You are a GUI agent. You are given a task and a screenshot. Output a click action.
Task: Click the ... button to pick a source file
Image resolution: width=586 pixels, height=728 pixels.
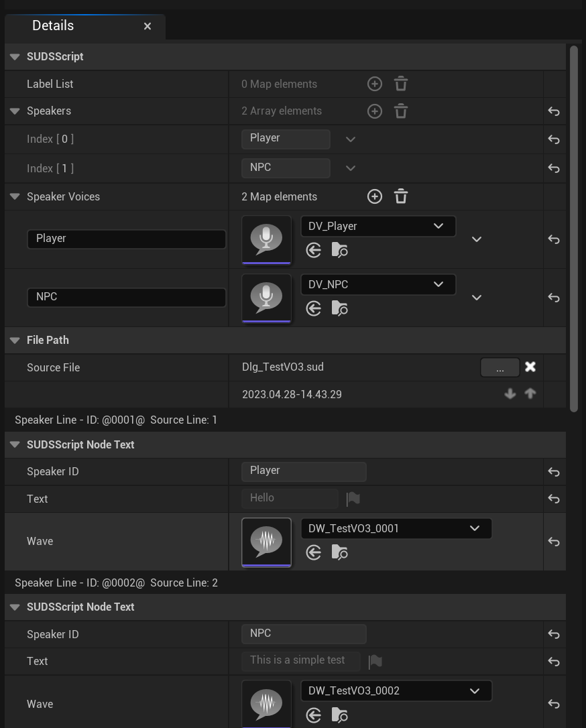click(500, 367)
